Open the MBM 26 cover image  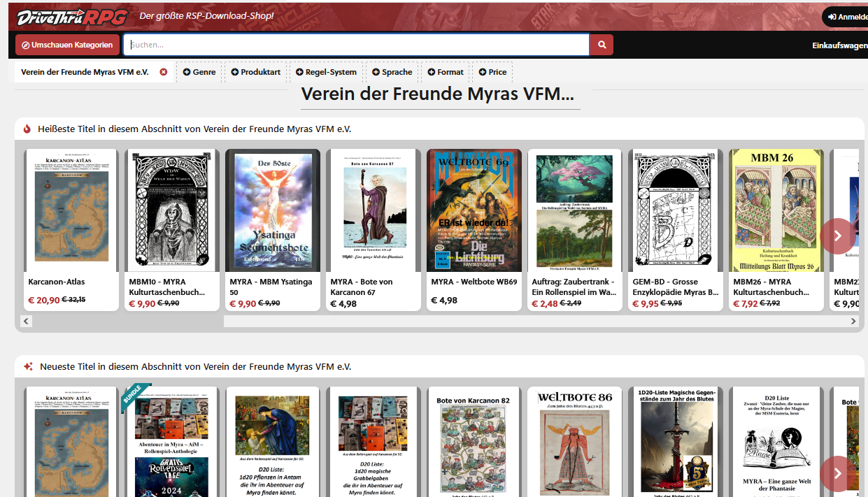(x=776, y=210)
